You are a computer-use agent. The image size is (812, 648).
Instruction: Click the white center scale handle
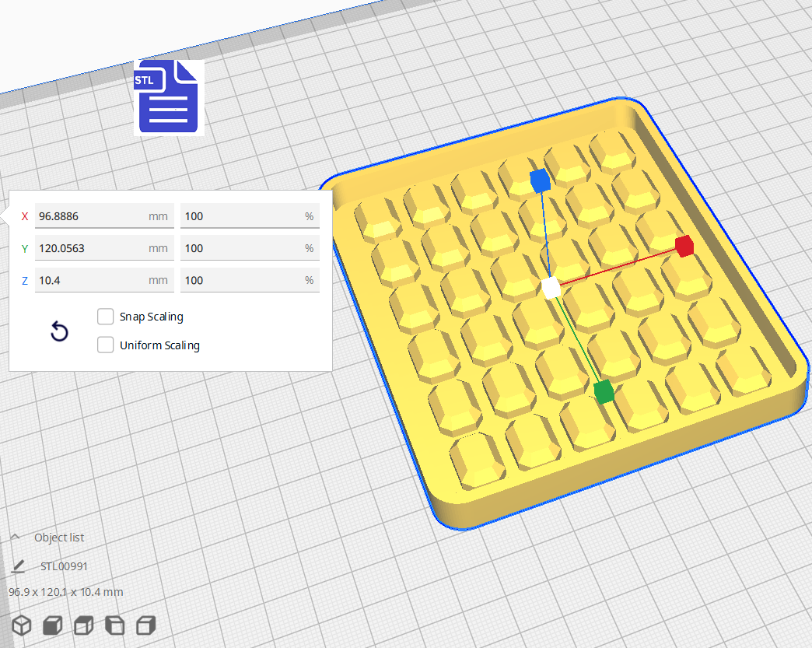coord(552,289)
